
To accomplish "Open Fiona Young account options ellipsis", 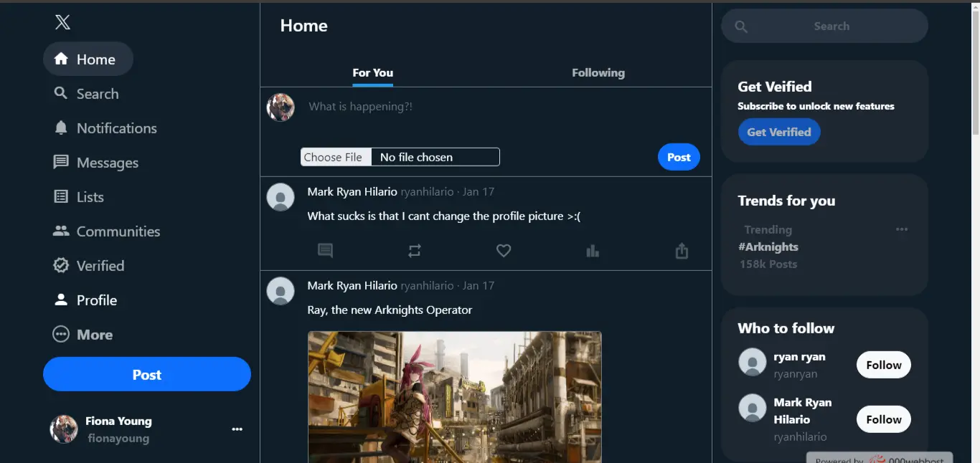I will pyautogui.click(x=237, y=429).
